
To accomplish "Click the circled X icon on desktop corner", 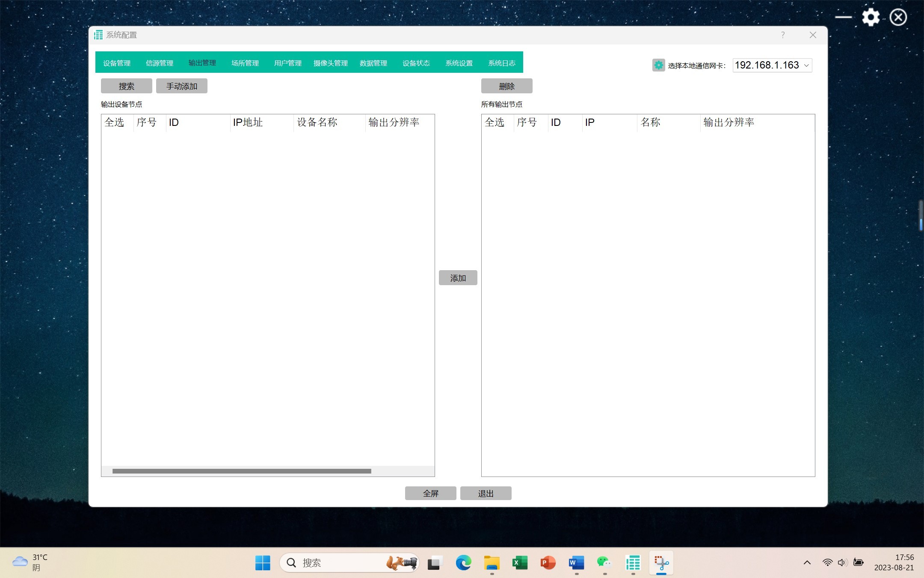I will click(898, 18).
